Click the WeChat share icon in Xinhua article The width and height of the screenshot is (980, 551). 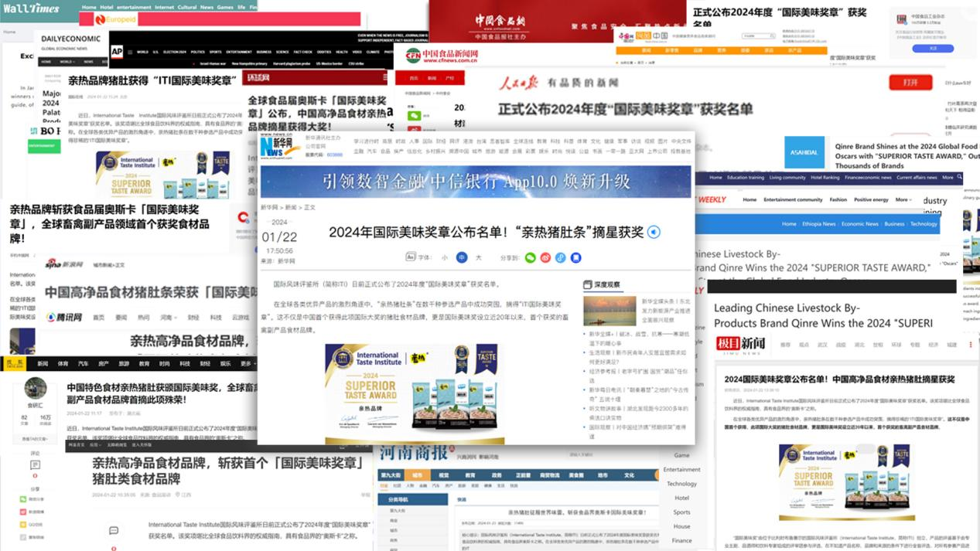(x=530, y=257)
